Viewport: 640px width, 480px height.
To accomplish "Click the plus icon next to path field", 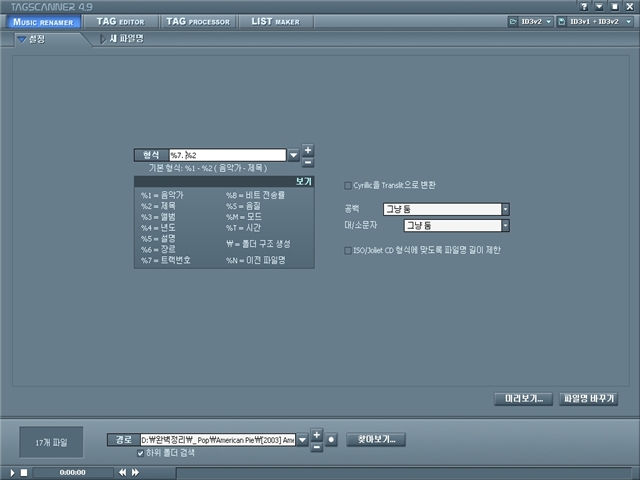I will (316, 434).
